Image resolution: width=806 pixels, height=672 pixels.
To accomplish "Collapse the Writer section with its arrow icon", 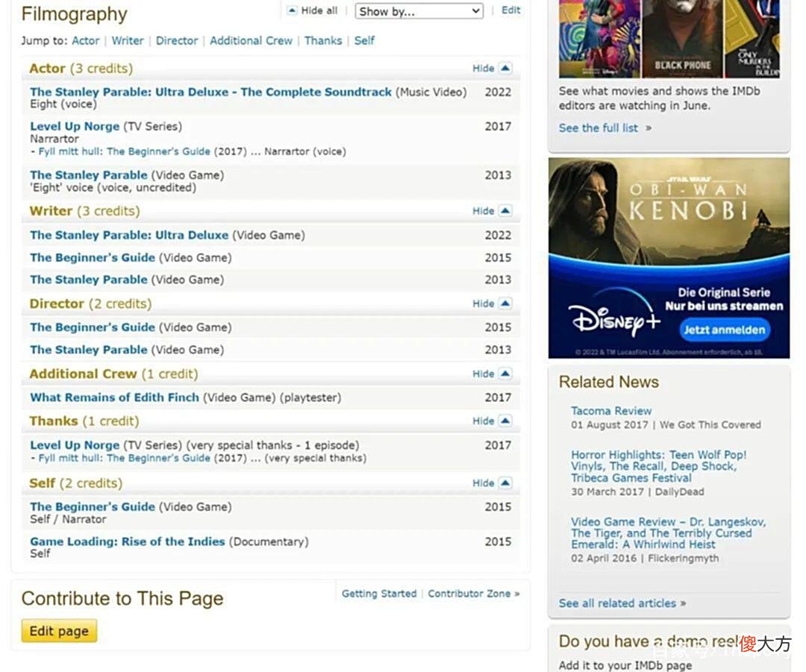I will [x=505, y=210].
